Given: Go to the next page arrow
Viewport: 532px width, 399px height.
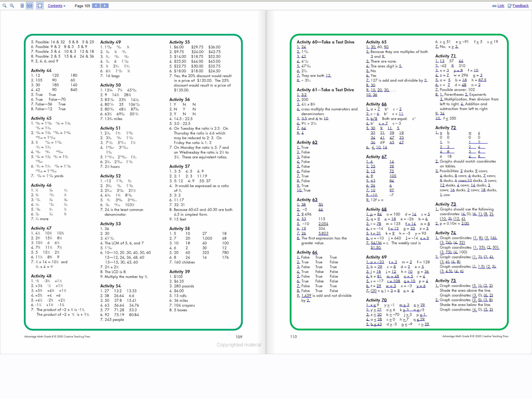Looking at the screenshot, I should click(x=104, y=6).
